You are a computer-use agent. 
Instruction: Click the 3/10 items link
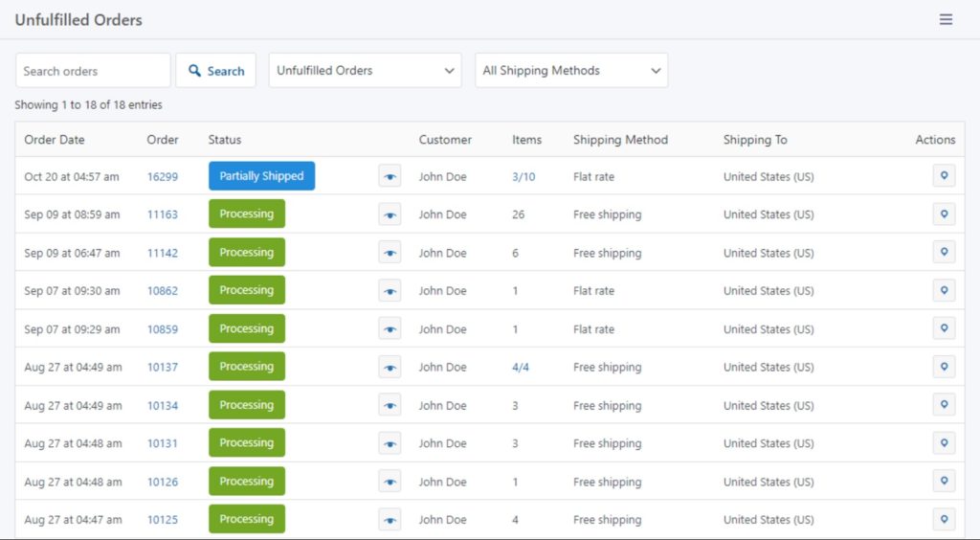tap(523, 177)
